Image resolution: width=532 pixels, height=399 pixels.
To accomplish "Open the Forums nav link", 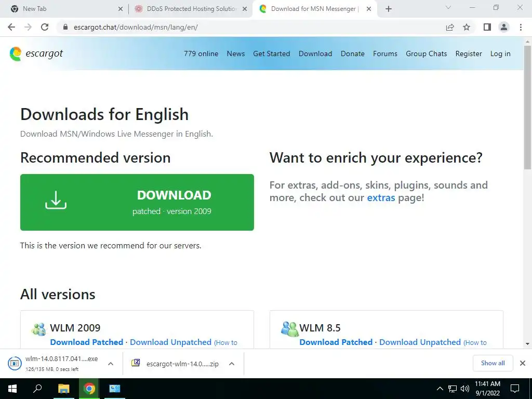I will click(385, 54).
